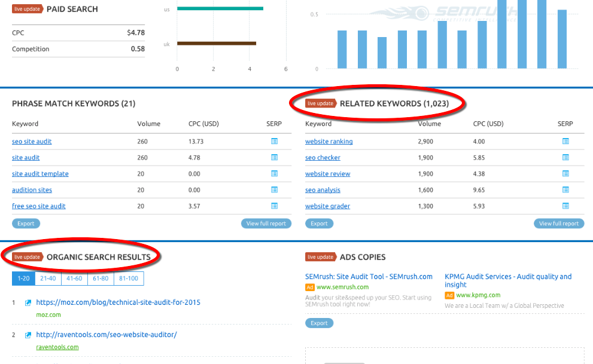Click the teal US bar in chart
Viewport: 593px width, 364px height.
tap(220, 9)
